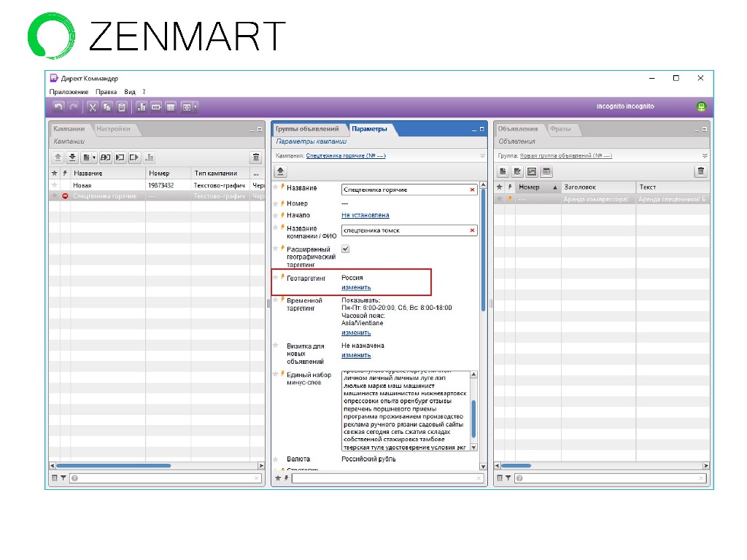Expand the Группа header double chevron

705,156
